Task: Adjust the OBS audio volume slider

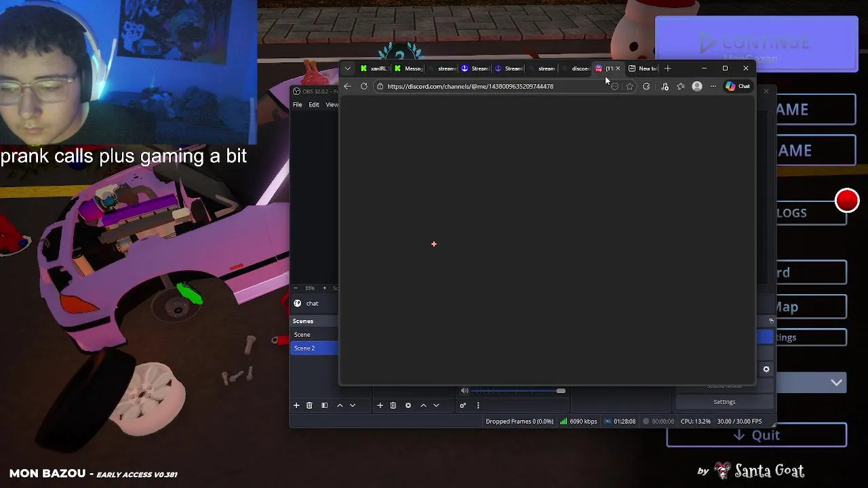Action: click(519, 391)
